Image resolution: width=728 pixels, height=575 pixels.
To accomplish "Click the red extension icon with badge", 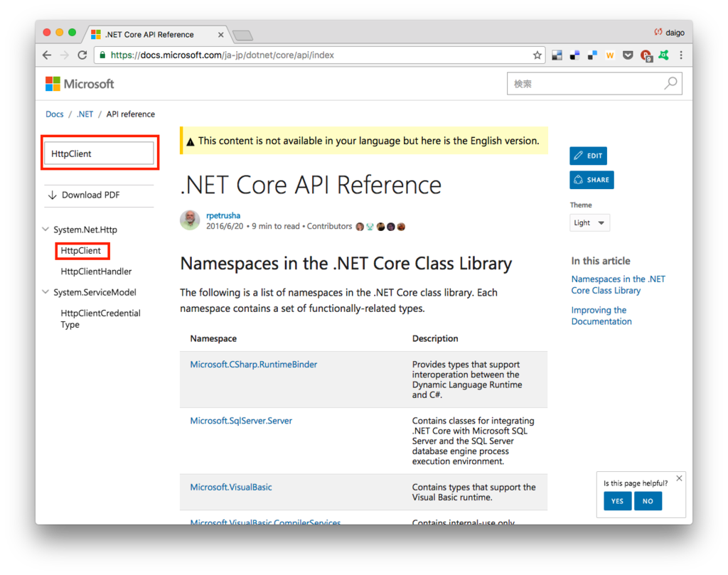I will (646, 55).
